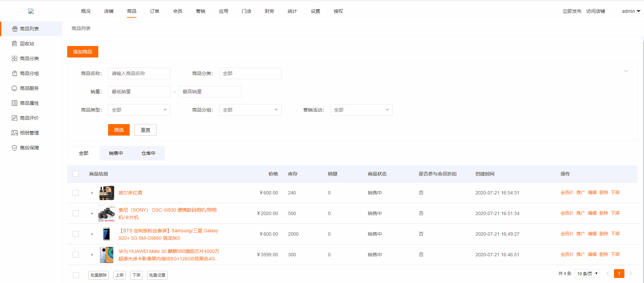Open the 10 条/页 page size selector
Screen dimensions: 644x283
pos(587,274)
